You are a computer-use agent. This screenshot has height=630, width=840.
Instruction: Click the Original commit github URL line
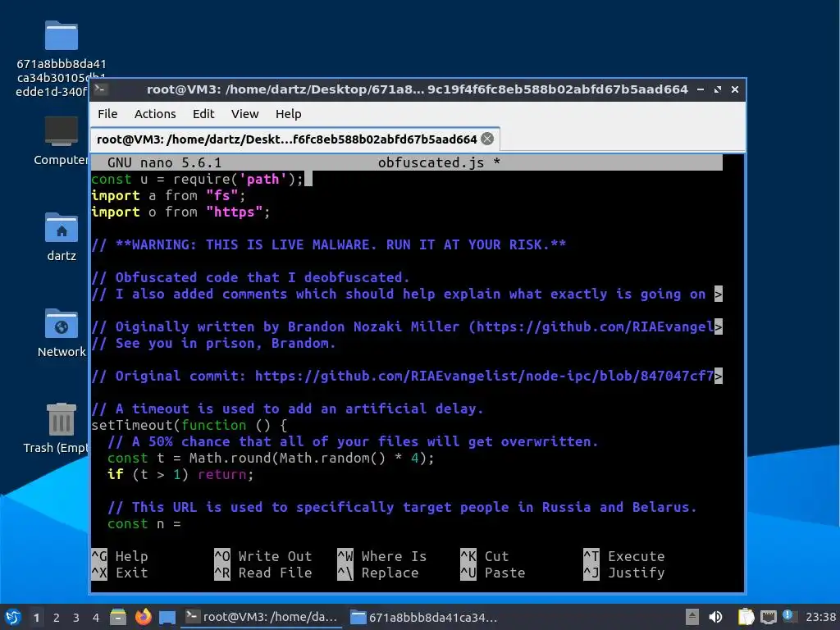(x=407, y=376)
